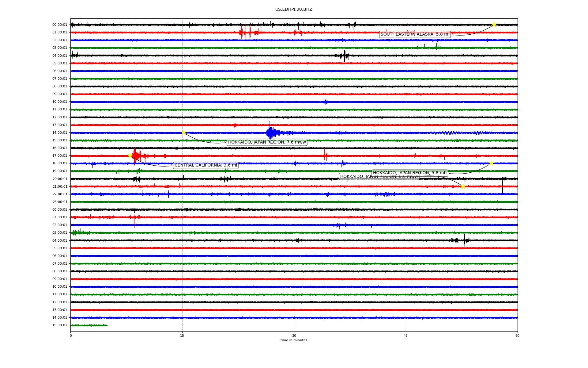Click the black spike on the second 04:00:01 trace
Viewport: 588px width, 368px height.
tap(465, 240)
